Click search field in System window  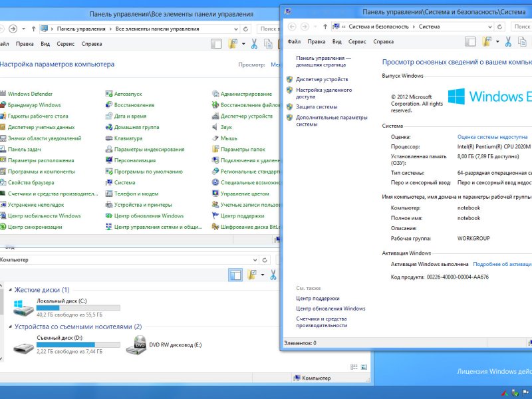coord(521,27)
